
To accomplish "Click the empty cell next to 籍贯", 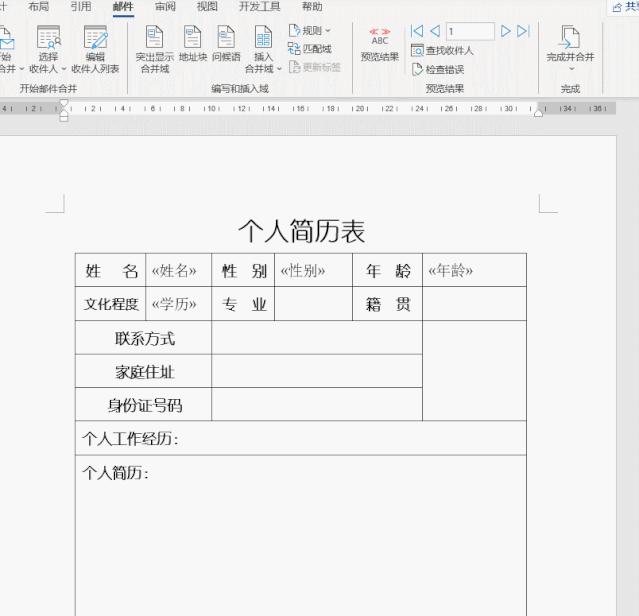I will point(474,304).
